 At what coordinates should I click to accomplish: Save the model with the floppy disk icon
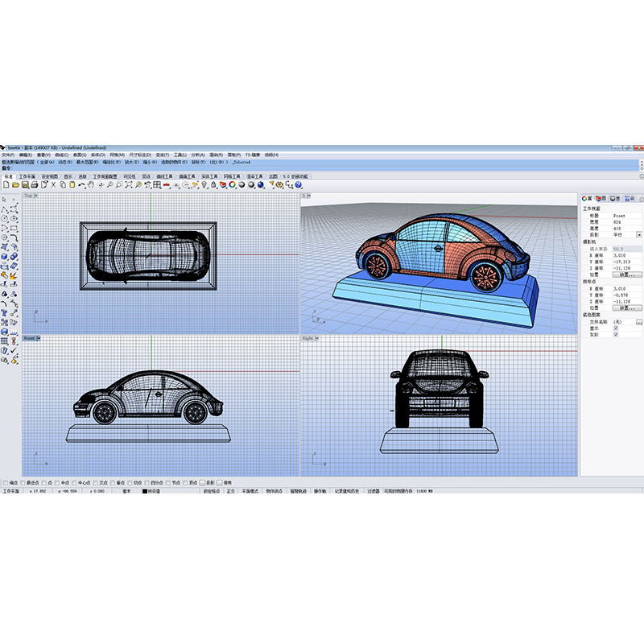point(25,185)
